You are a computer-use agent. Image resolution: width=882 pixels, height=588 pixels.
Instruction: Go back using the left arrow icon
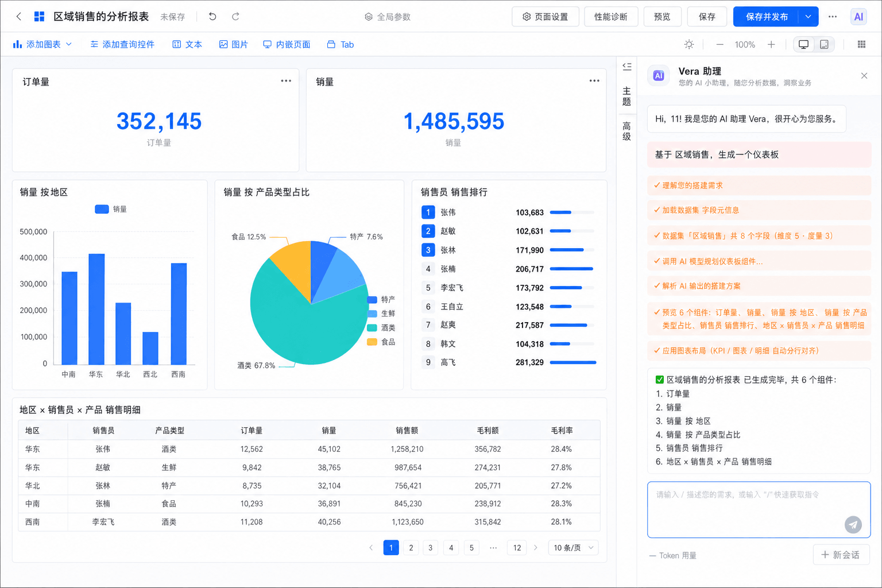point(19,17)
